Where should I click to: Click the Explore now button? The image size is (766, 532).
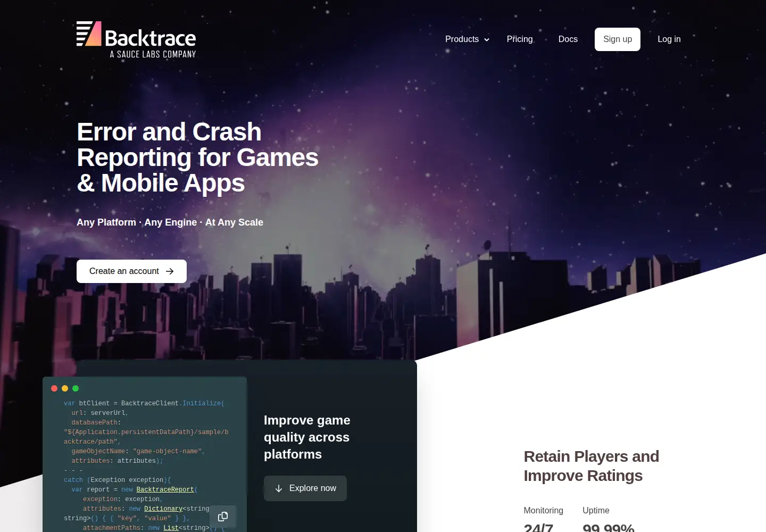tap(305, 488)
